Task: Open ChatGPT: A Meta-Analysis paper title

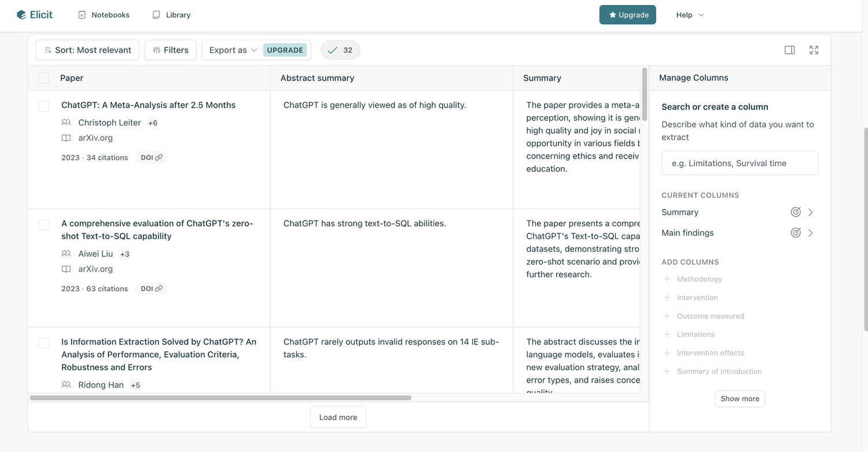Action: click(148, 105)
